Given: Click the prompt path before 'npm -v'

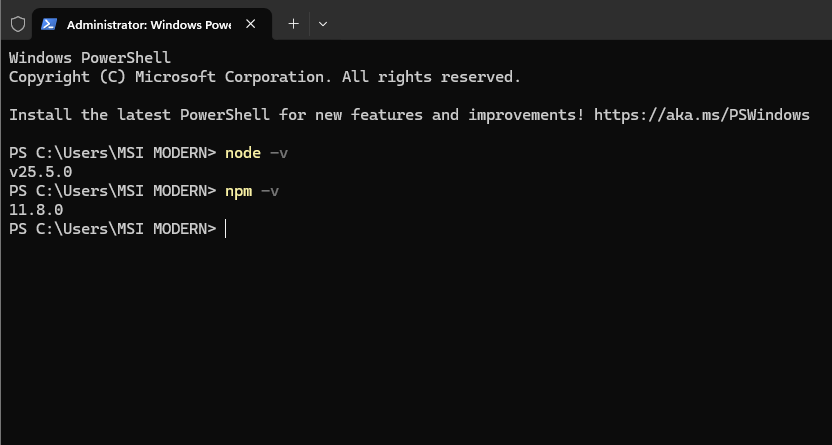Looking at the screenshot, I should click(x=112, y=191).
